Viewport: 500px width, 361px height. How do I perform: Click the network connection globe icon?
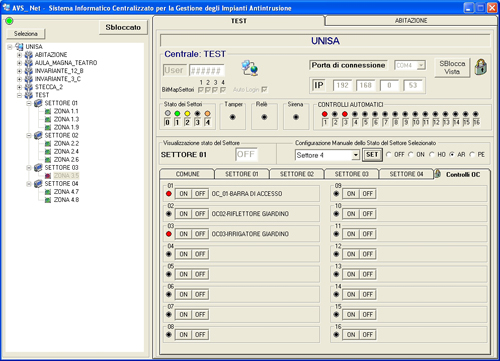[x=250, y=68]
